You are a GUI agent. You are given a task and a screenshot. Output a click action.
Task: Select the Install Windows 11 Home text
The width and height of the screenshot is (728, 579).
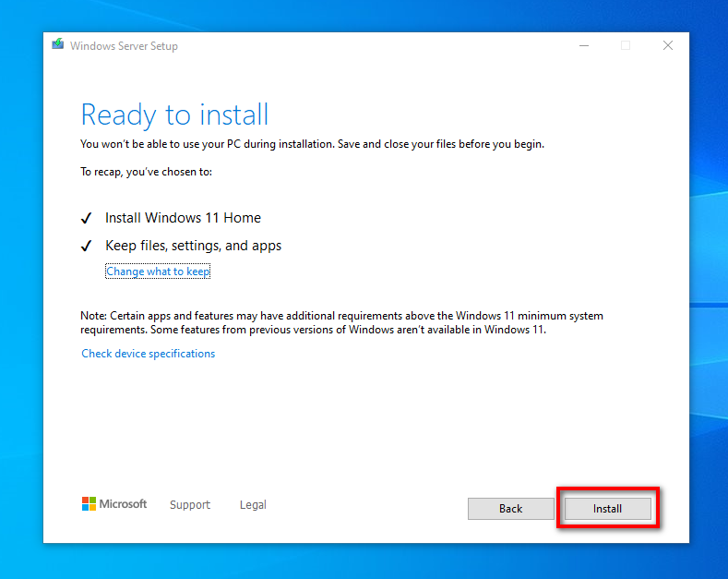183,218
